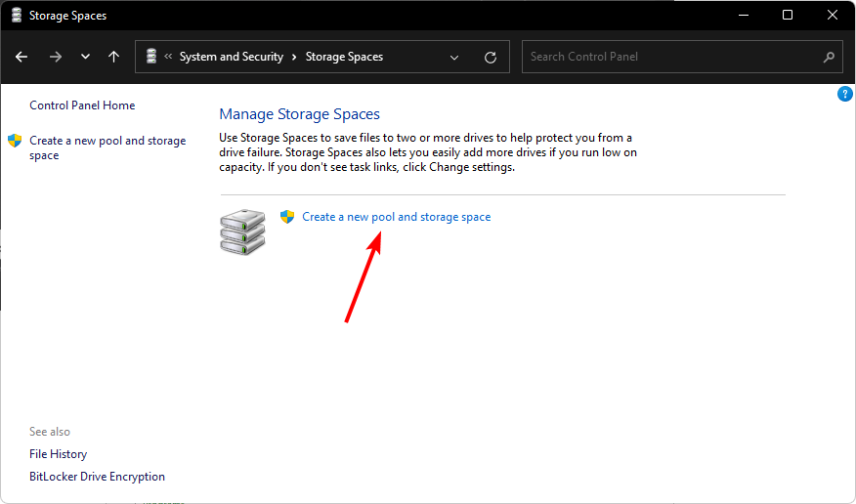Viewport: 856px width, 504px height.
Task: Expand the address bar history dropdown
Action: tap(454, 57)
